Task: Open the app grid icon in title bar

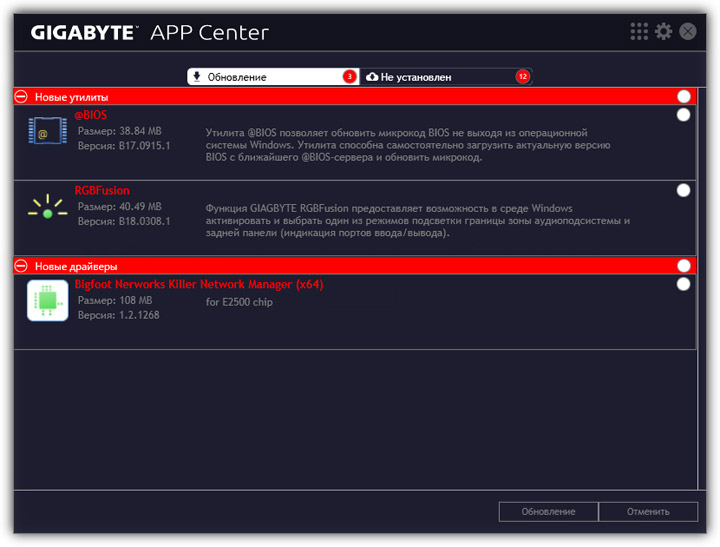Action: coord(639,32)
